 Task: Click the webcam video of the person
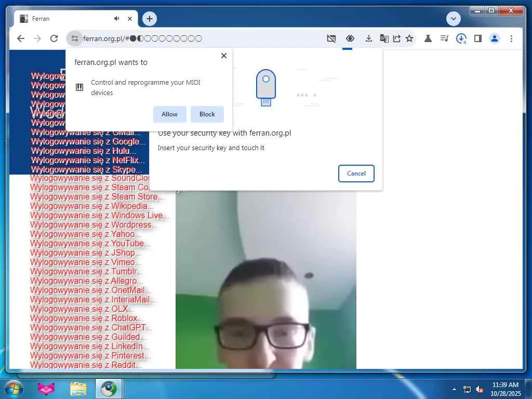266,280
